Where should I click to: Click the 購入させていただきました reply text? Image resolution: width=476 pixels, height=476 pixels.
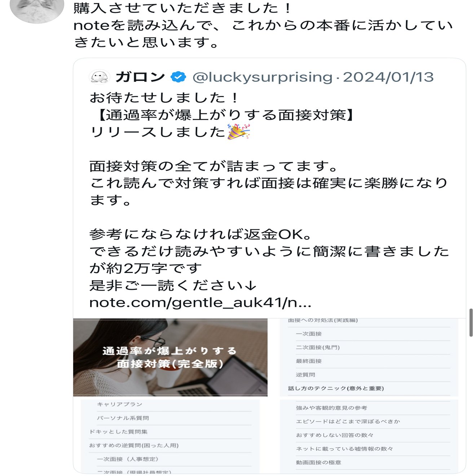click(183, 8)
